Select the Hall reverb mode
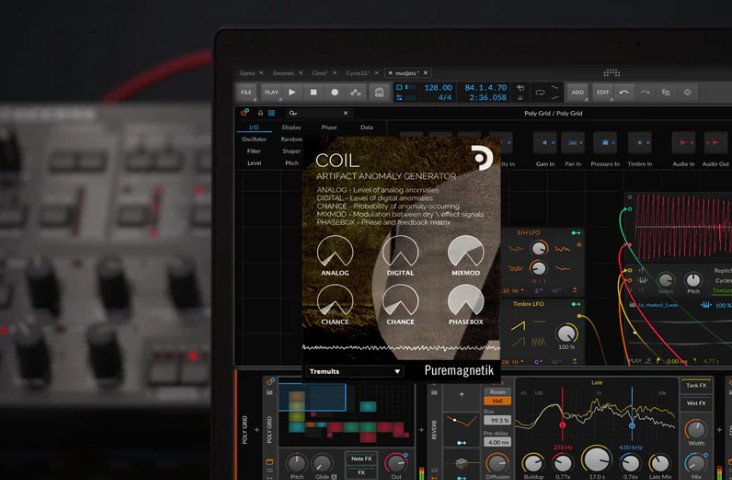 coord(497,400)
